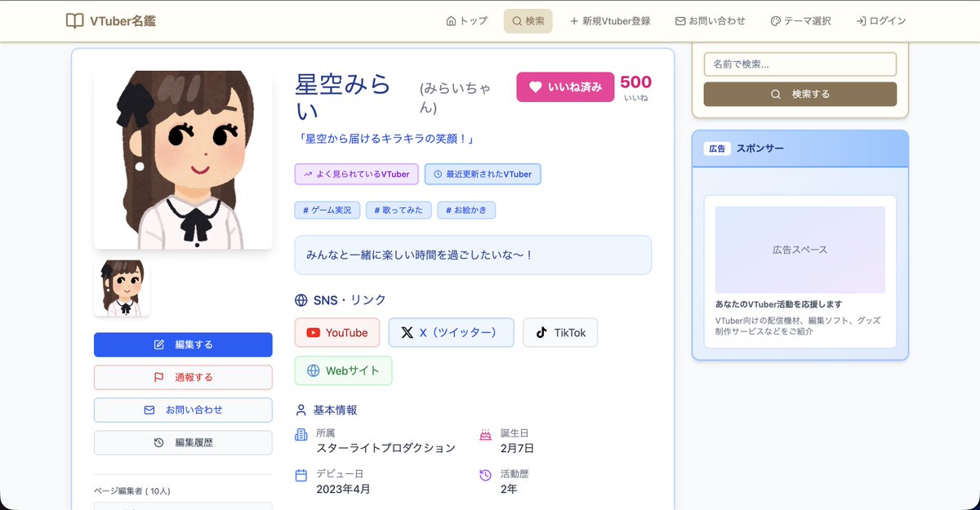
Task: Click the スターライトプロダクション affiliation text
Action: pos(386,447)
